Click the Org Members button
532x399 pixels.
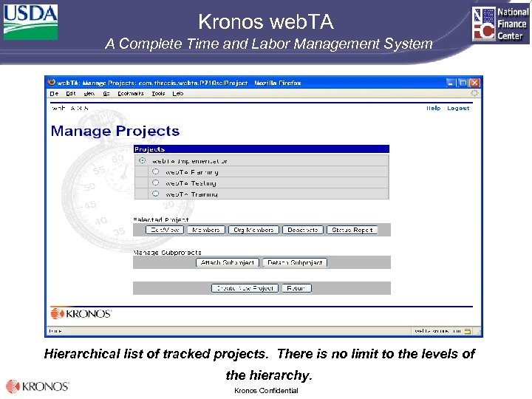tap(253, 230)
